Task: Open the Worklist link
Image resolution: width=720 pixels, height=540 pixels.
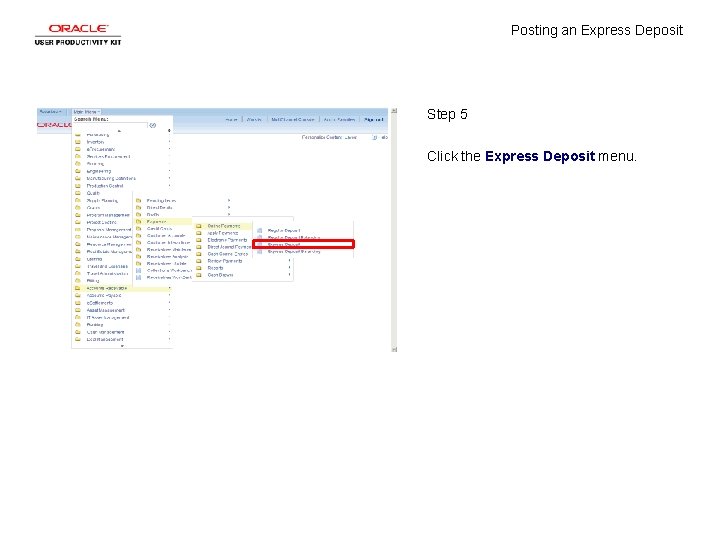Action: click(254, 119)
